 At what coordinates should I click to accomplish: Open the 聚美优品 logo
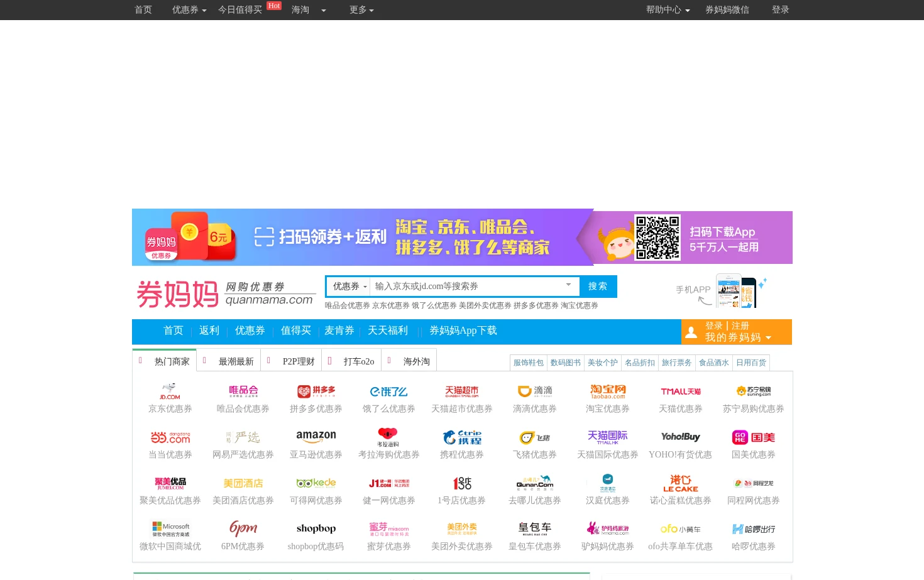pos(170,483)
